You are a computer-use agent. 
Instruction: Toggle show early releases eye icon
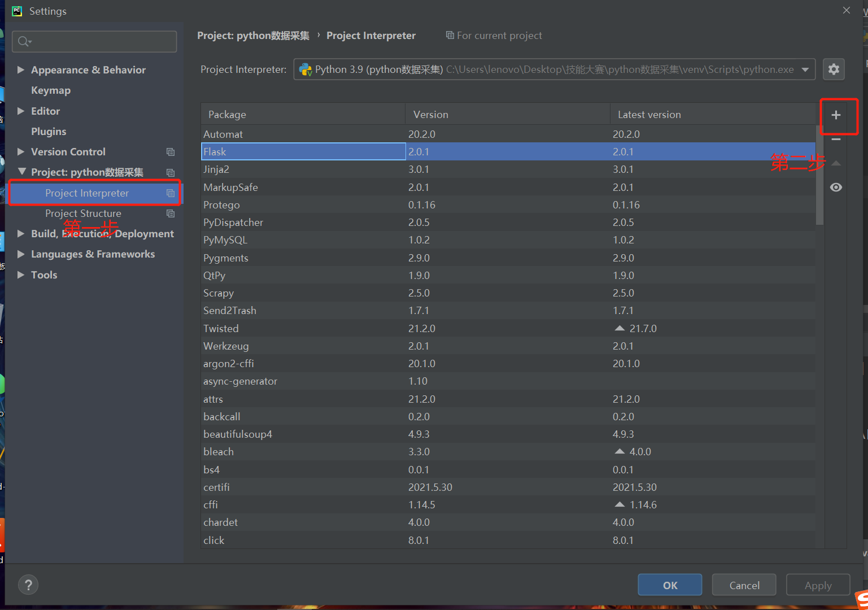[836, 188]
